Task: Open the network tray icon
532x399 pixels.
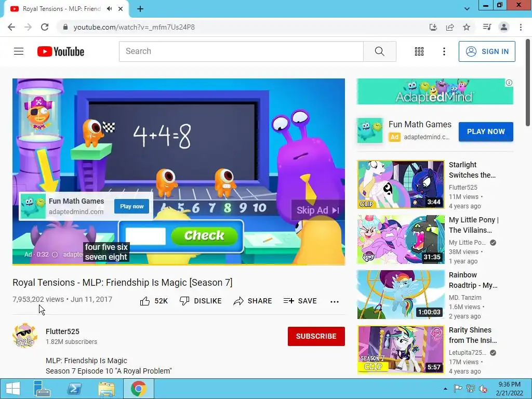Action: point(471,389)
